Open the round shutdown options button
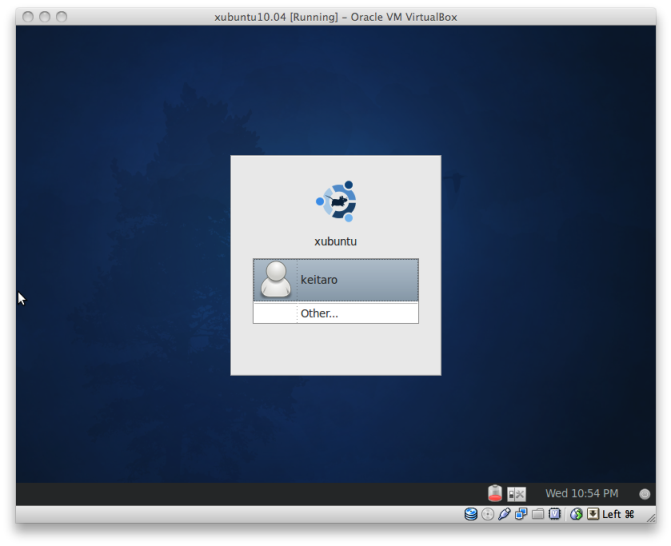The width and height of the screenshot is (671, 546). [x=644, y=494]
